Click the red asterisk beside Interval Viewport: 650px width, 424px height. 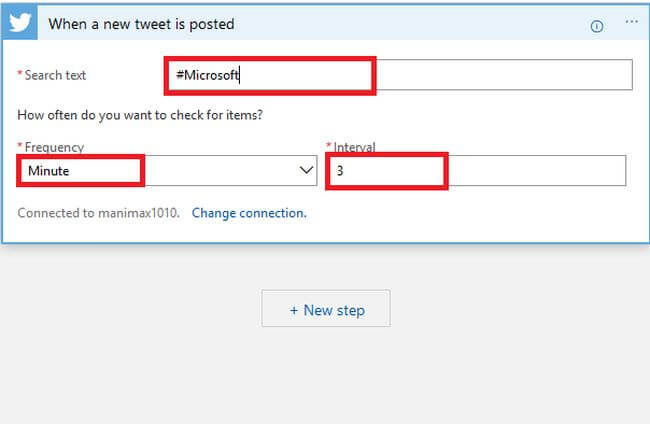(x=328, y=147)
